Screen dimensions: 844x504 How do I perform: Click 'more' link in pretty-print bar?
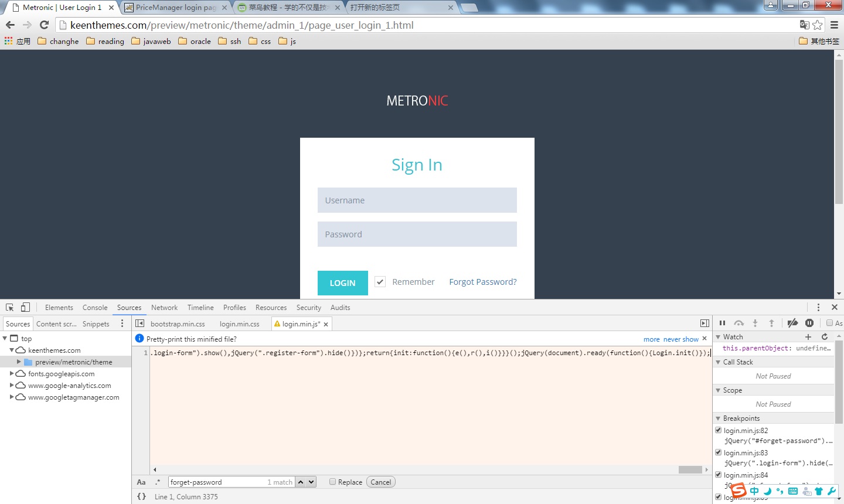pyautogui.click(x=652, y=339)
